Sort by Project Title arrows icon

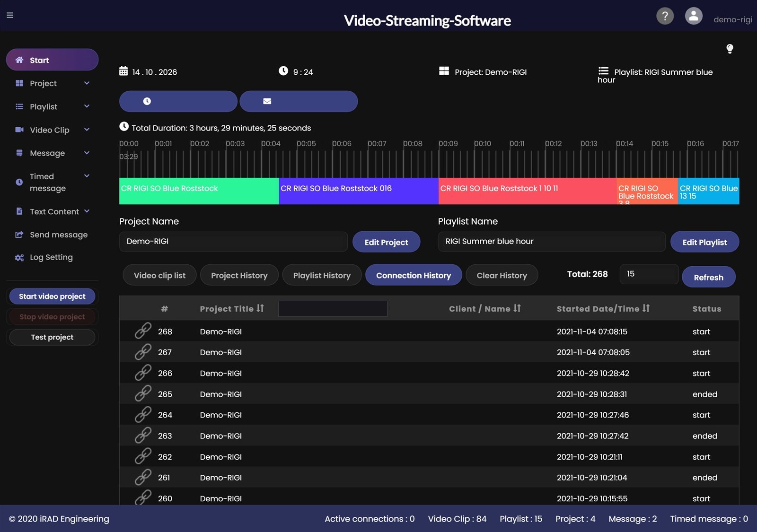(260, 308)
